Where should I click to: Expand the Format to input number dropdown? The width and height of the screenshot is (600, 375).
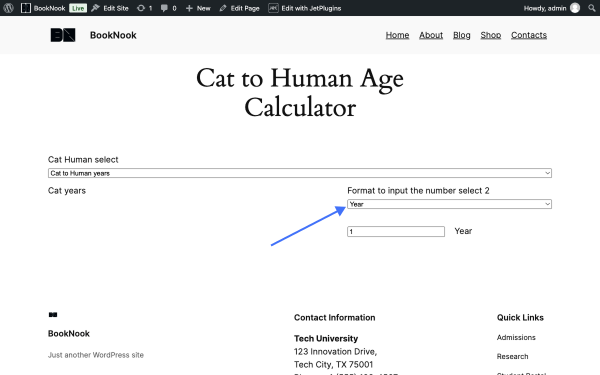[449, 204]
